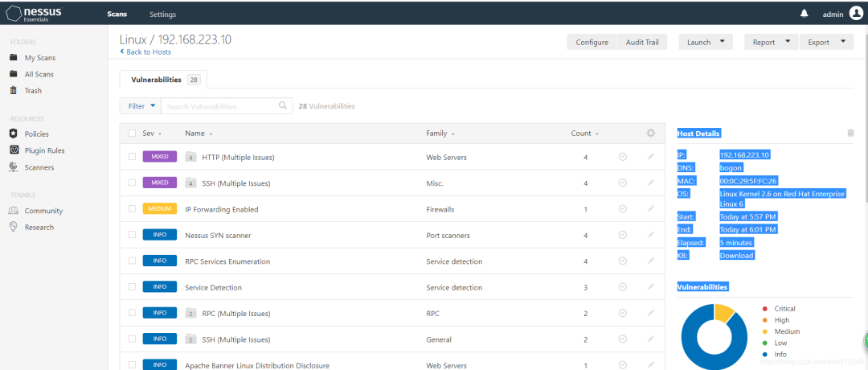Open the notifications bell icon
The image size is (868, 370).
pyautogui.click(x=805, y=14)
